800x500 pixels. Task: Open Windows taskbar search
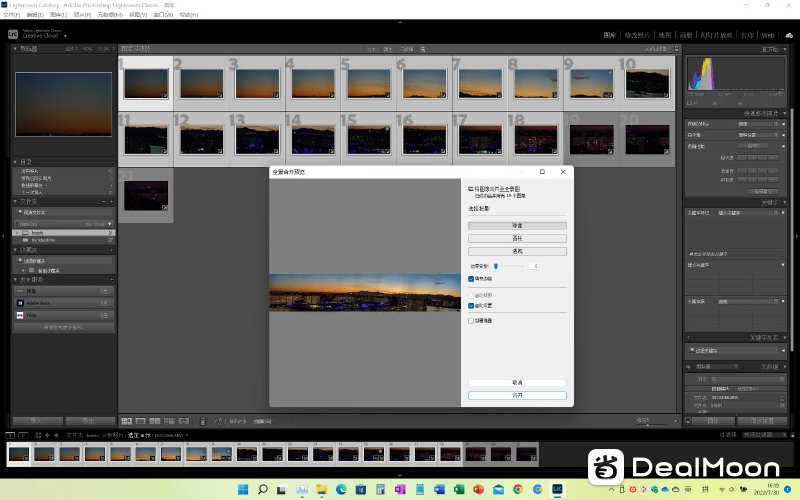click(262, 489)
